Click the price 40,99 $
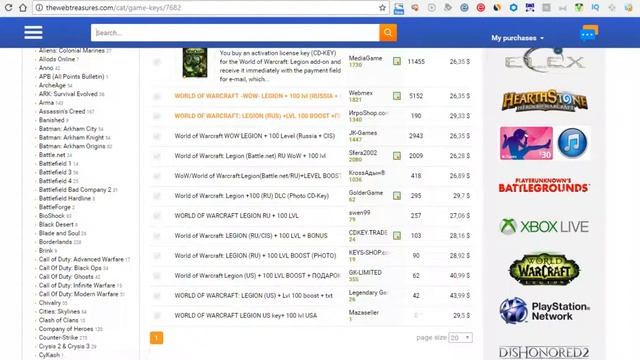Screen dimensions: 640x360 tap(460, 276)
